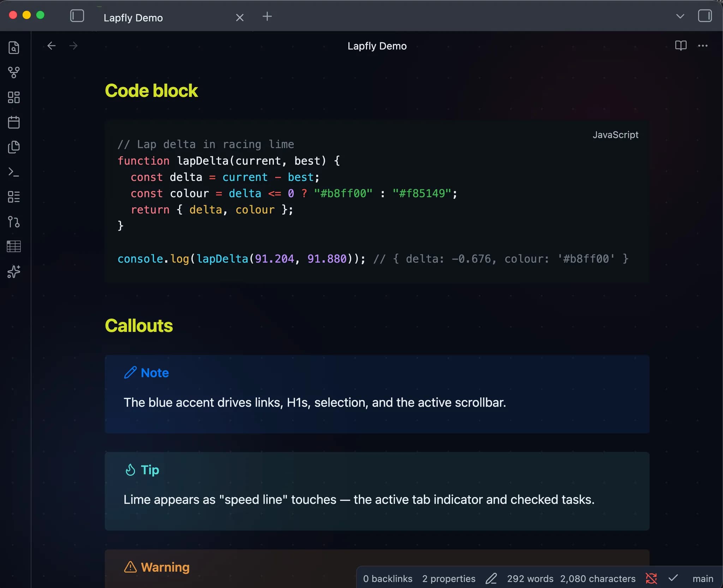723x588 pixels.
Task: Click the checkmark status icon
Action: tap(673, 578)
